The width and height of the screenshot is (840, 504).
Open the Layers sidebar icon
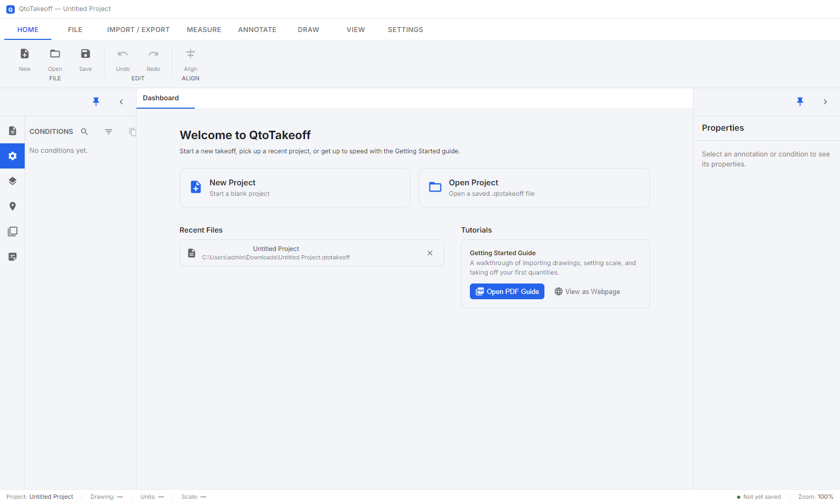click(x=13, y=181)
